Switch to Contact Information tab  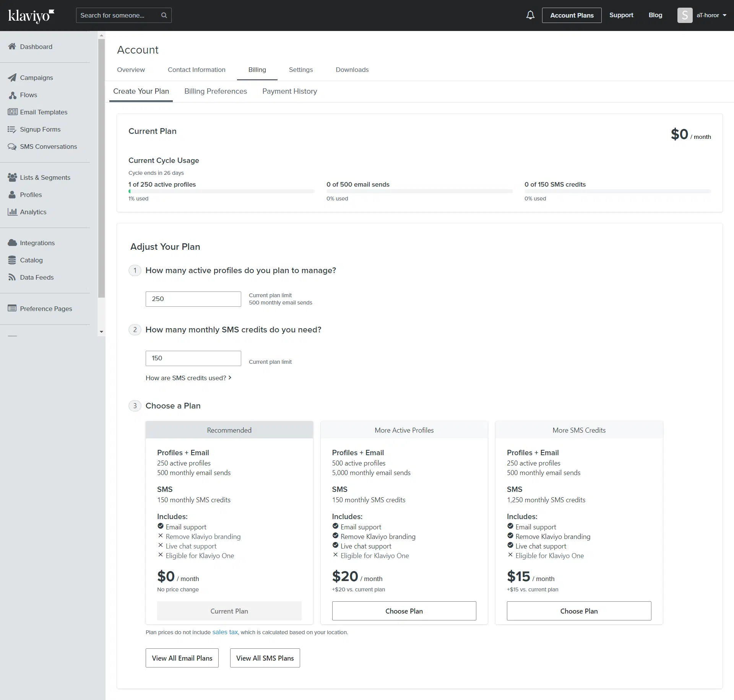coord(196,70)
